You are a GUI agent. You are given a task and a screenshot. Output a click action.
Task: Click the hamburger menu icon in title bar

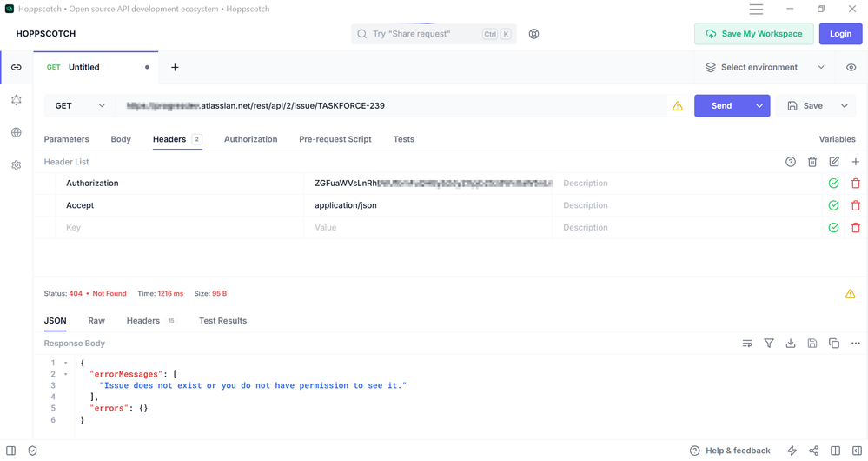click(x=756, y=9)
